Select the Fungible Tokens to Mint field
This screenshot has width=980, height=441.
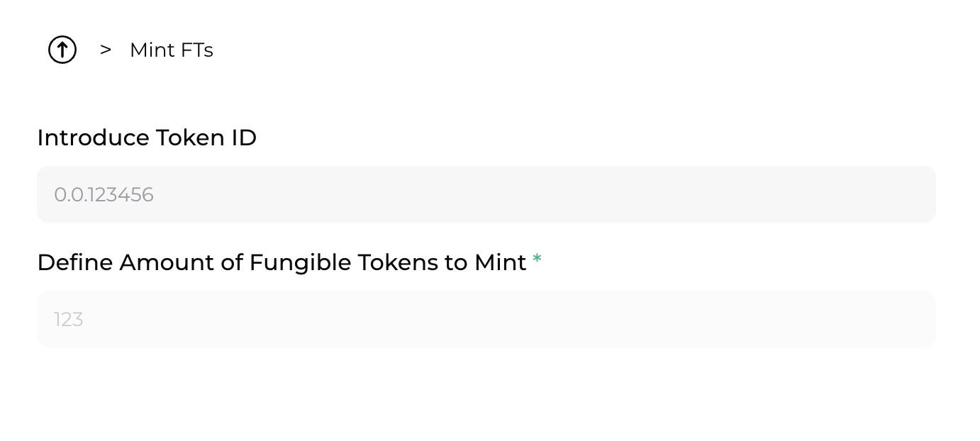(x=486, y=319)
